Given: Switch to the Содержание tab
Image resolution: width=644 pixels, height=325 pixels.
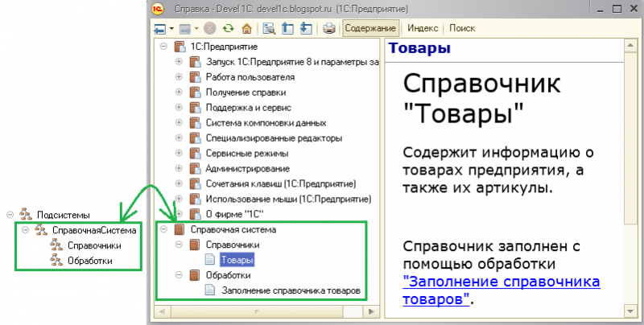Looking at the screenshot, I should [370, 28].
